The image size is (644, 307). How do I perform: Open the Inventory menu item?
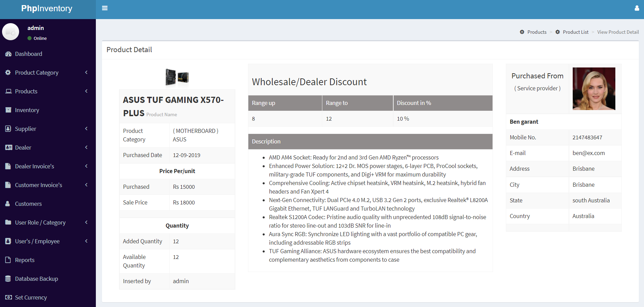click(x=48, y=110)
